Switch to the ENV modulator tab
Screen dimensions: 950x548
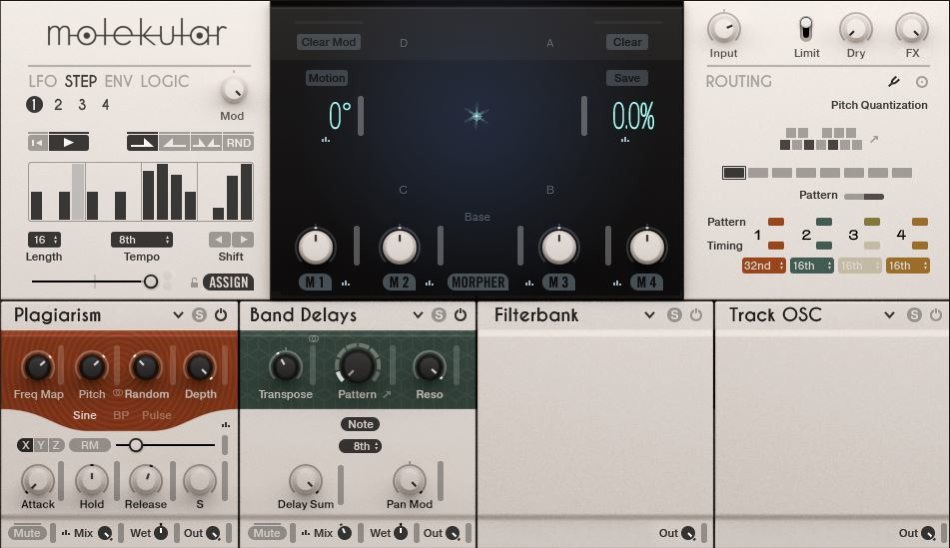click(x=118, y=81)
